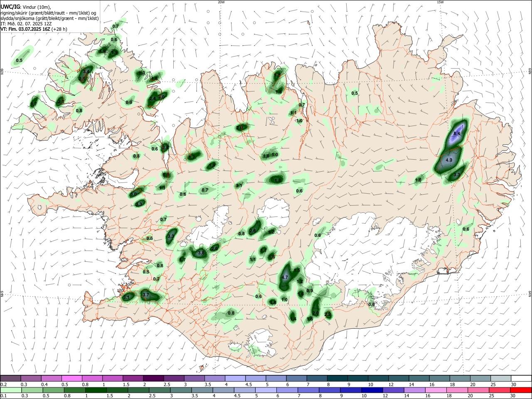Click the 8.4 precipitation value in east Iceland
The height and width of the screenshot is (399, 532).
[x=457, y=133]
